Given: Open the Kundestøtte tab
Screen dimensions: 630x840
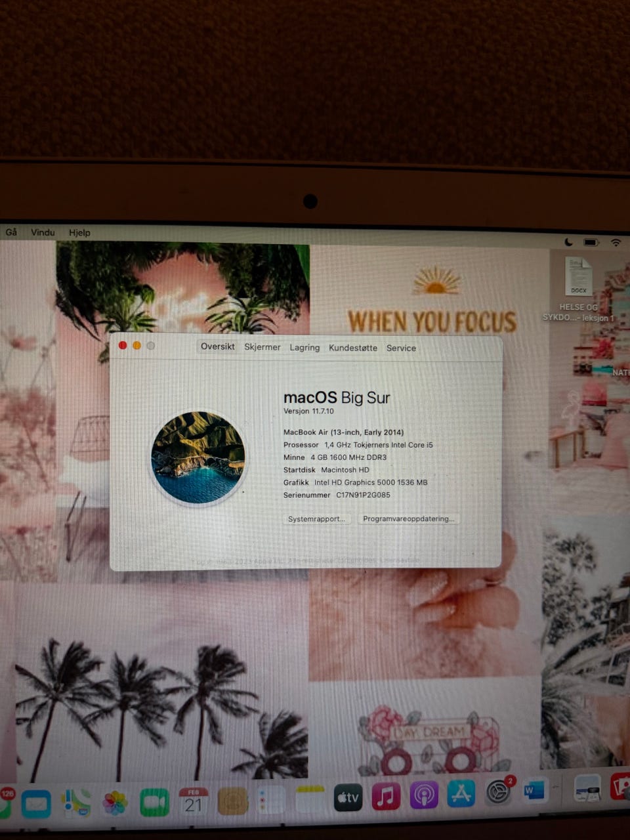Looking at the screenshot, I should click(353, 348).
